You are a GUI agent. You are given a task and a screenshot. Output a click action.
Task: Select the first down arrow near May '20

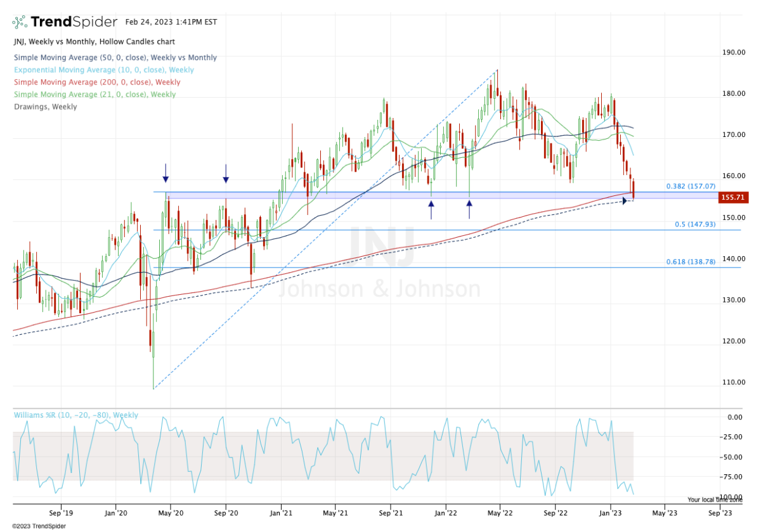166,172
